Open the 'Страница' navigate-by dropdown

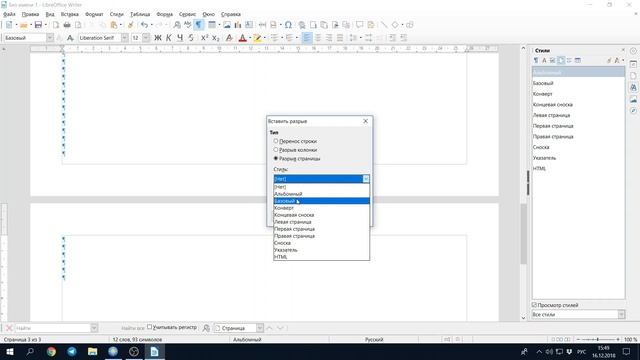pyautogui.click(x=260, y=328)
